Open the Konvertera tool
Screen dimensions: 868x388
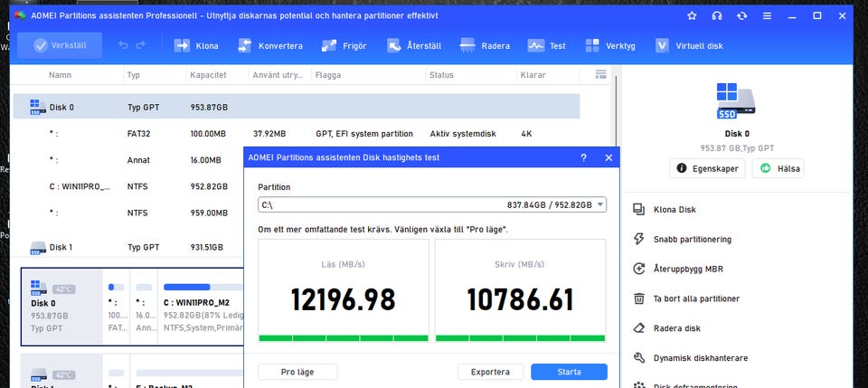click(x=245, y=45)
